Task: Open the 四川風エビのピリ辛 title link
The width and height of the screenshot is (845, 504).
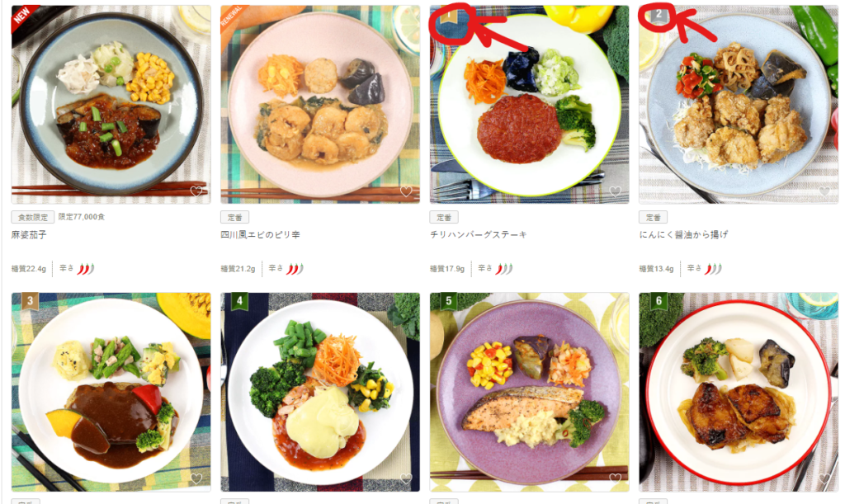Action: click(x=260, y=235)
